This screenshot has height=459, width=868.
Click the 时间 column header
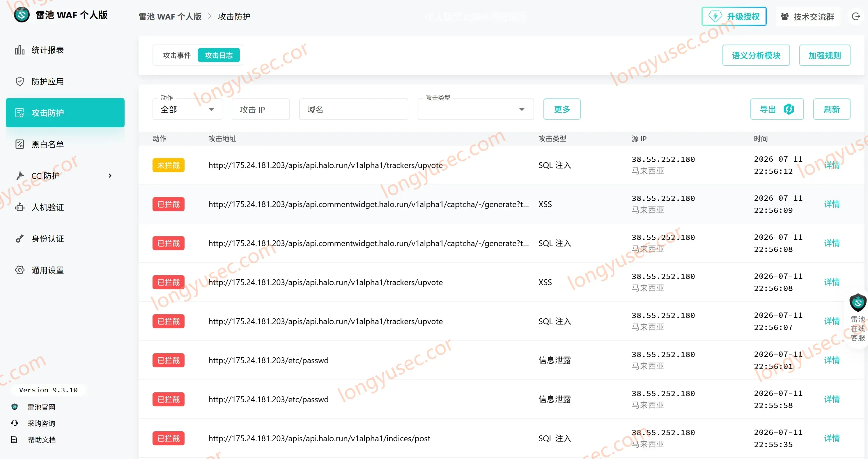[x=761, y=138]
